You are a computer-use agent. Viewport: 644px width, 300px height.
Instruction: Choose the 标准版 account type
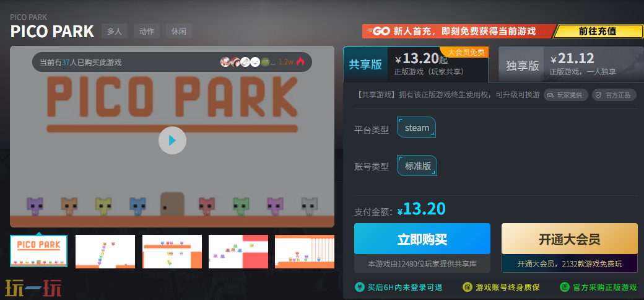coord(417,165)
